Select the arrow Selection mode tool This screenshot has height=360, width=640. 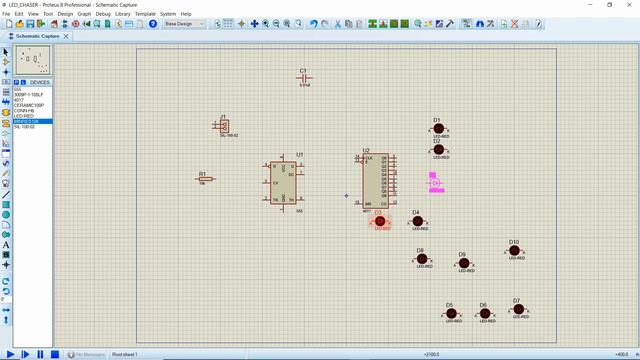(x=6, y=52)
